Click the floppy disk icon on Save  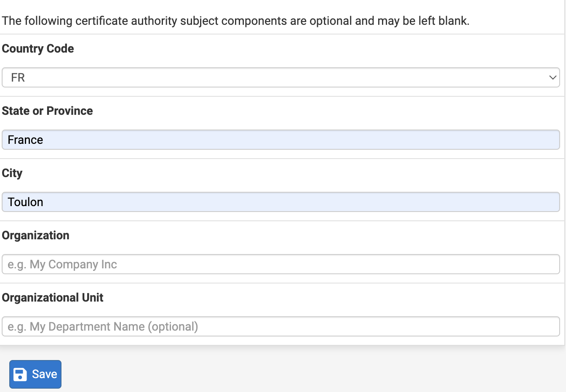[x=20, y=374]
